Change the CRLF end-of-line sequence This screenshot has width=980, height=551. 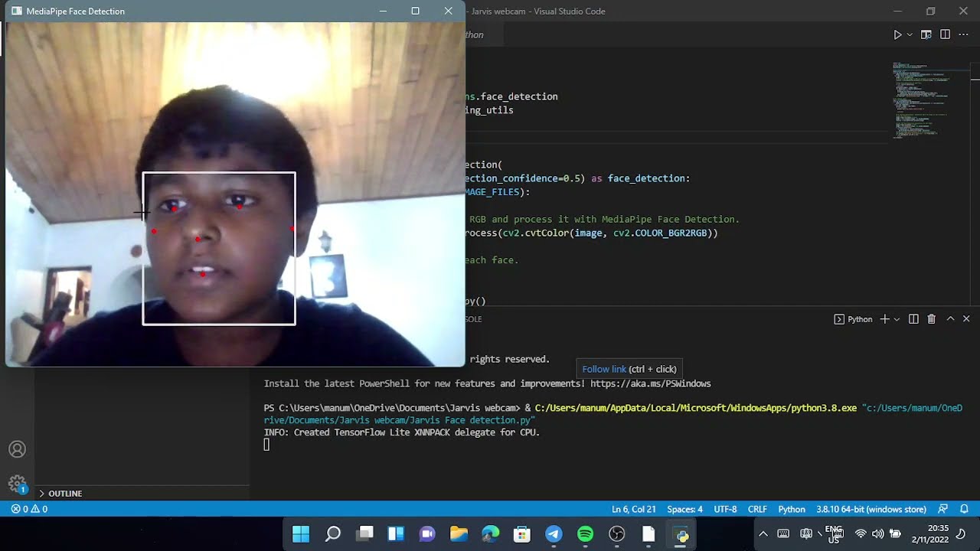point(757,509)
